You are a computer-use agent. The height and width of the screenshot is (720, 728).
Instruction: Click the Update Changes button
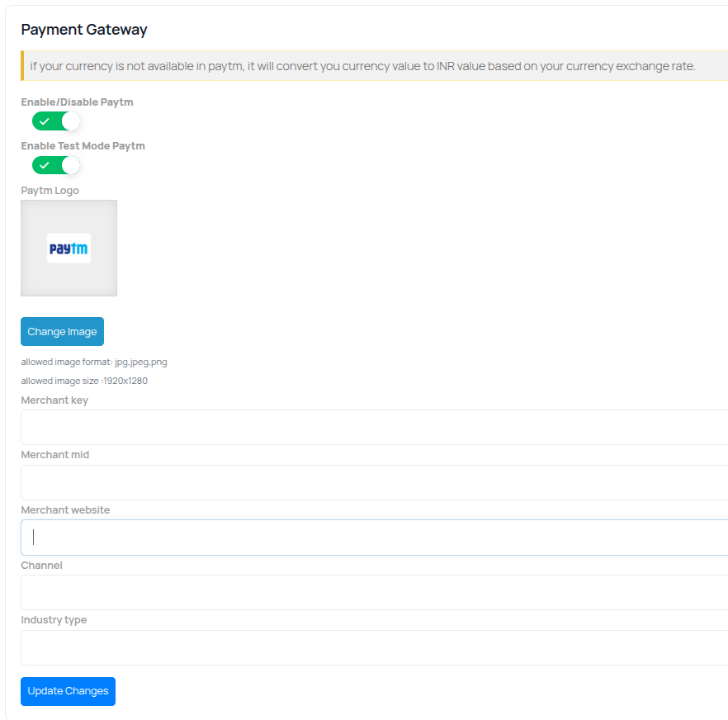pos(68,691)
